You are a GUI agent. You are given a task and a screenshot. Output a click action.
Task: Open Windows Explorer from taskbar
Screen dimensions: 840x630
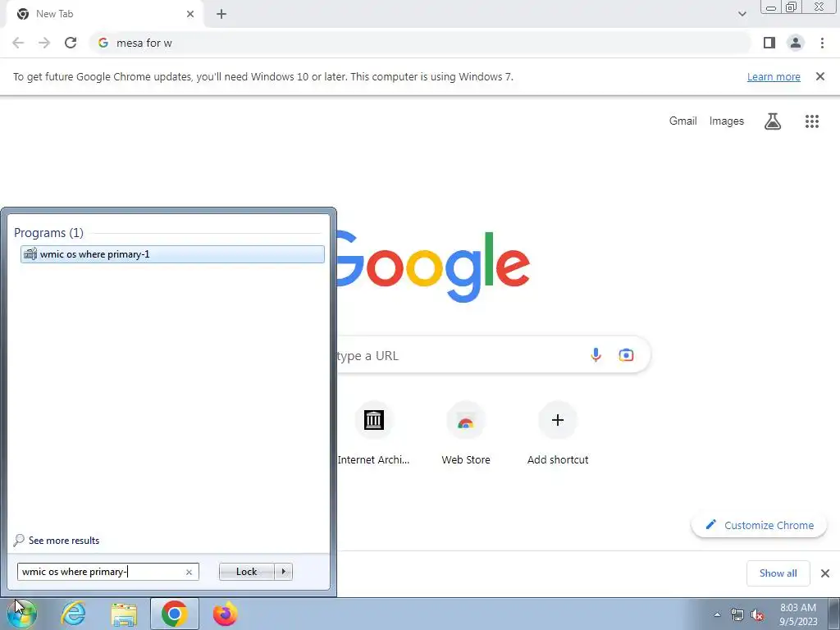tap(124, 614)
